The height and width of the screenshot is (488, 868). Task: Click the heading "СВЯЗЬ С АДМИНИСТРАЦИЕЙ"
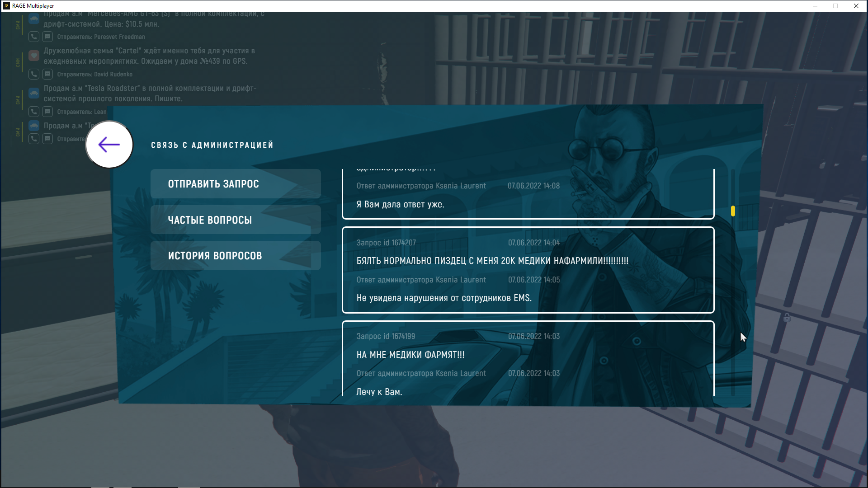click(x=212, y=145)
